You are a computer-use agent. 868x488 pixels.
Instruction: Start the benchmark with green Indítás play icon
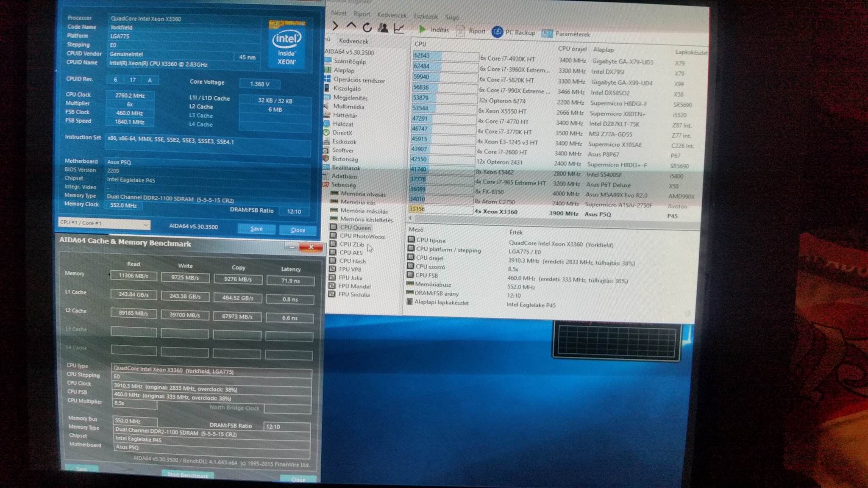[x=422, y=29]
